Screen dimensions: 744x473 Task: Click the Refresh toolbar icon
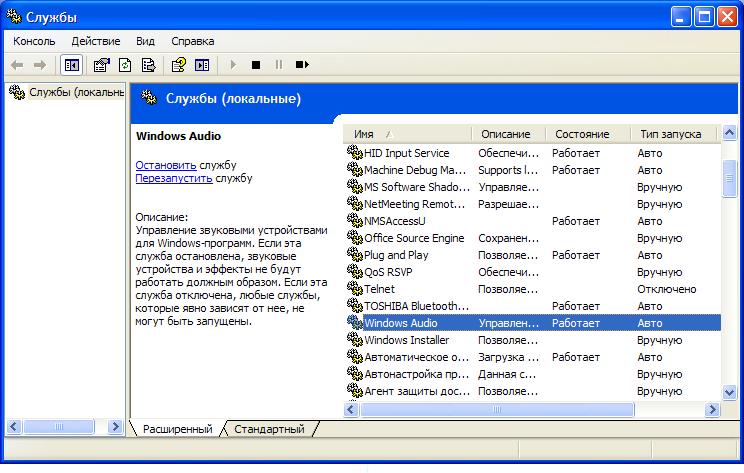(125, 65)
